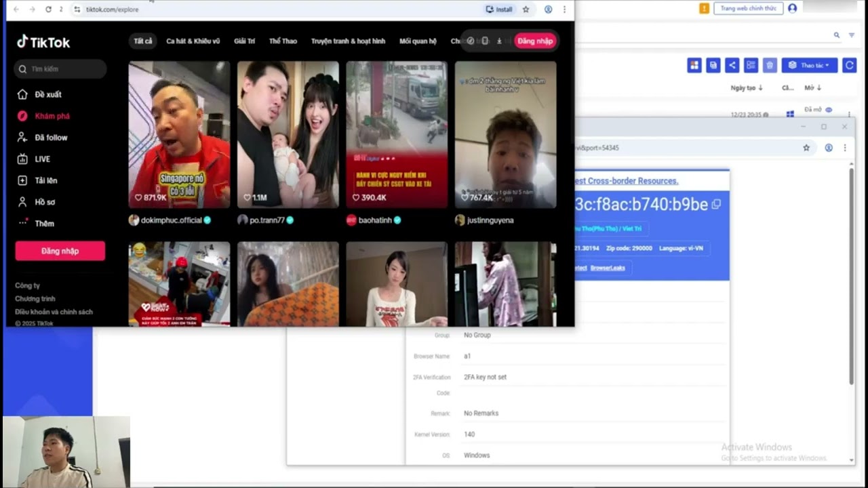Copy the IP address ending b9be

tap(716, 204)
